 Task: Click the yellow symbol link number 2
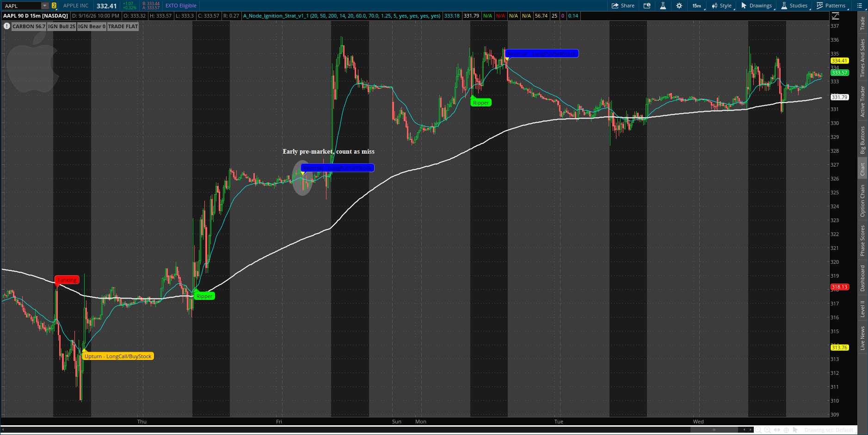pyautogui.click(x=54, y=6)
